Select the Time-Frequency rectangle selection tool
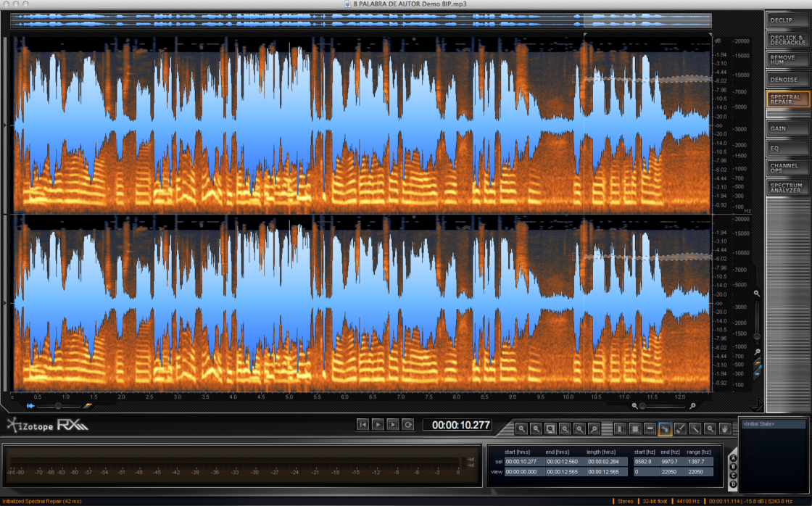 [x=634, y=428]
